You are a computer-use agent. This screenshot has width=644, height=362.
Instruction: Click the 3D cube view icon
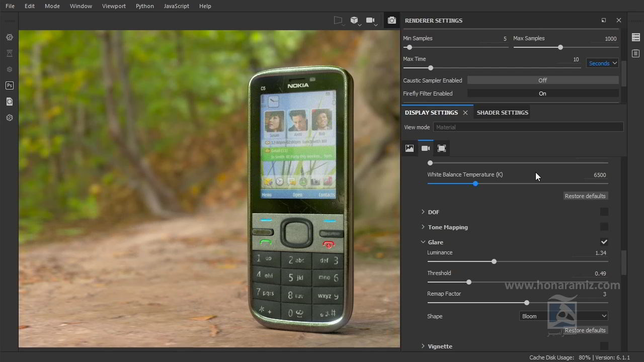(355, 21)
